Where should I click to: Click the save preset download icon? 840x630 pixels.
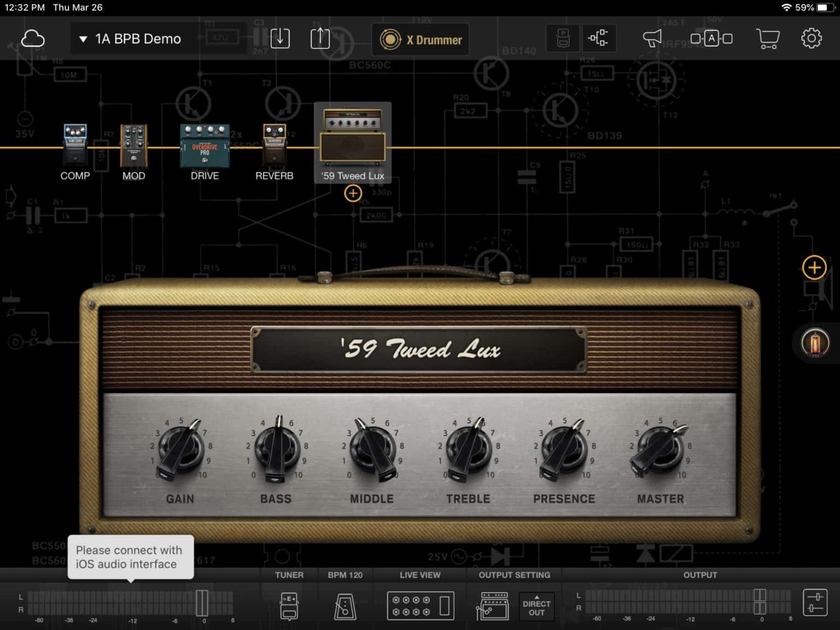[x=280, y=38]
